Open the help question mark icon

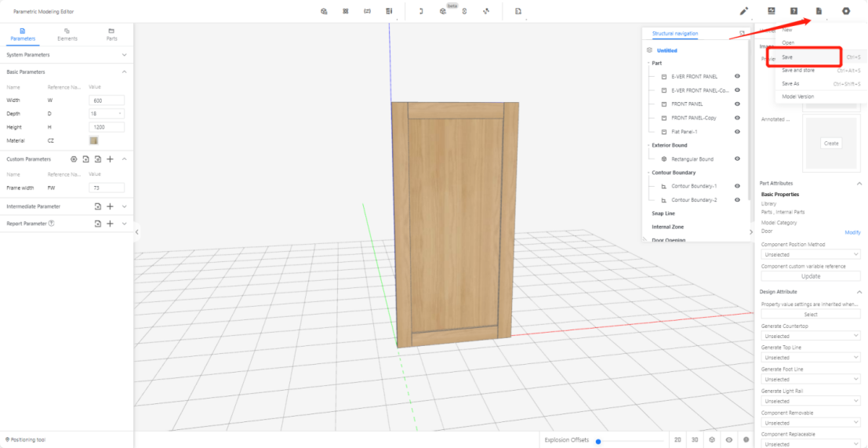794,11
